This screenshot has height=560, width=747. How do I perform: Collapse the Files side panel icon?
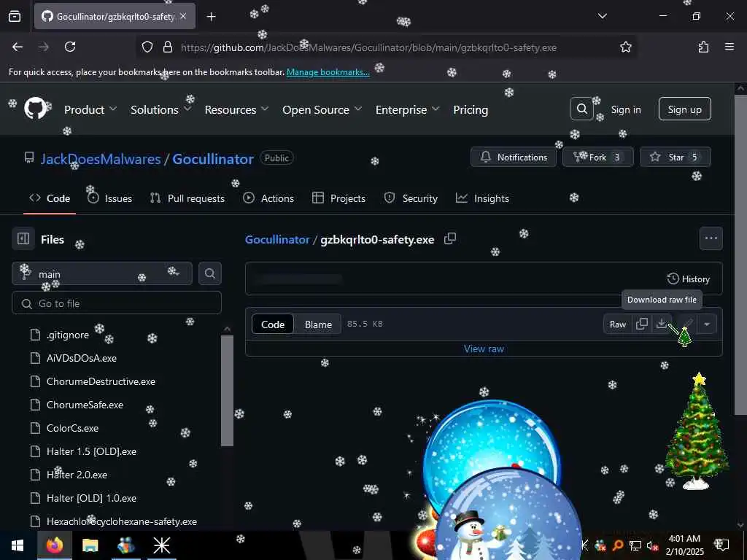tap(23, 238)
